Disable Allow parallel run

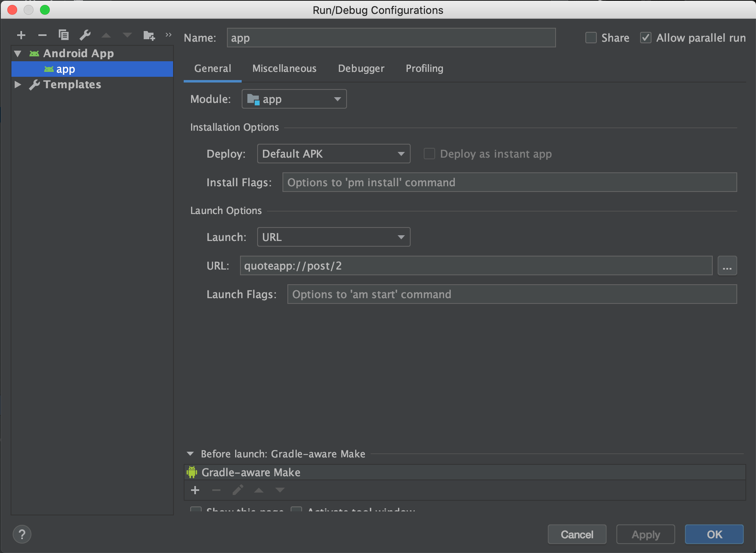(x=645, y=38)
